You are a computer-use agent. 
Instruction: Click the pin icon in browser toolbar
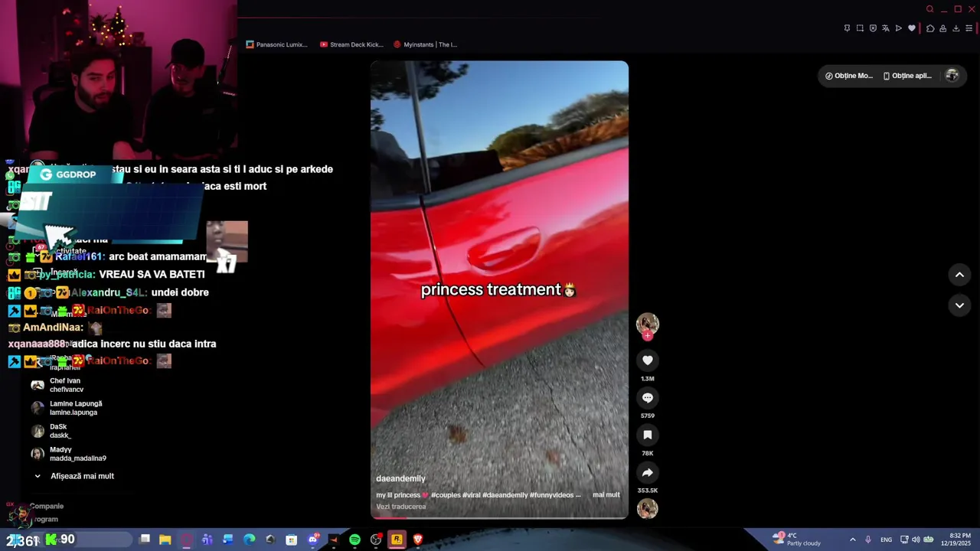847,28
